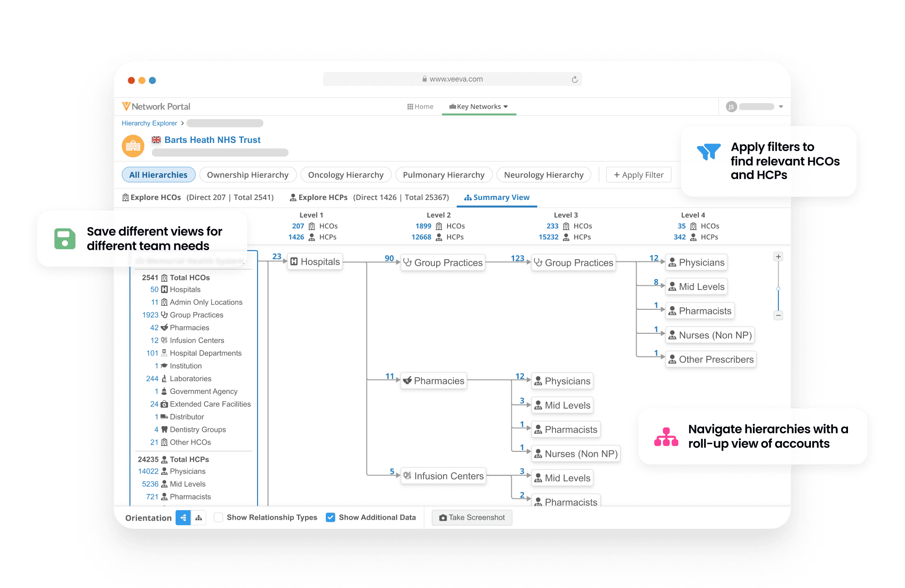This screenshot has width=905, height=588.
Task: Click the Dentistry Groups tooth icon
Action: 164,429
